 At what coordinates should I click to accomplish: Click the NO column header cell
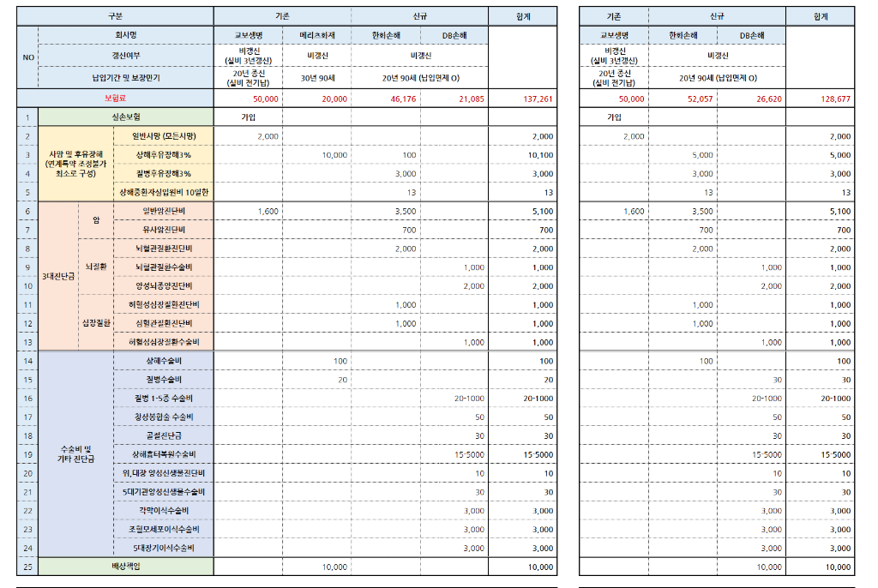coord(27,58)
